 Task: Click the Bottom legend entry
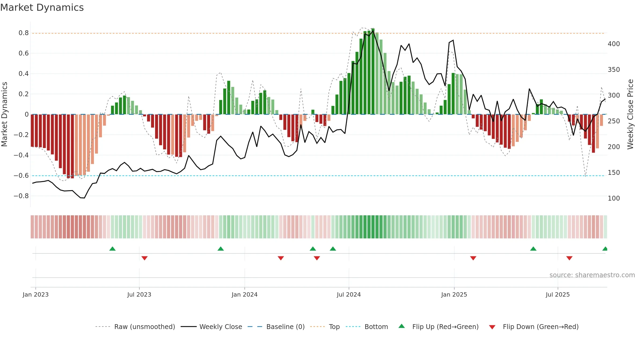[367, 327]
